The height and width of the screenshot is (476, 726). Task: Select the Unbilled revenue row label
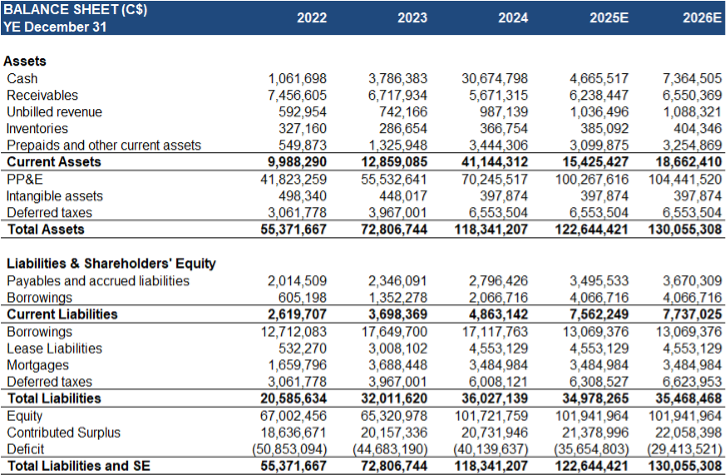[54, 112]
